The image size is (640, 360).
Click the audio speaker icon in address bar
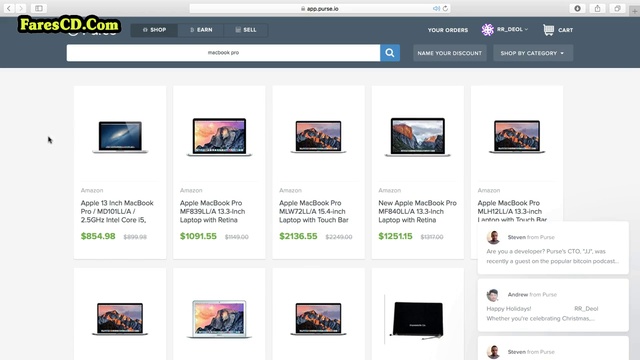[x=436, y=8]
